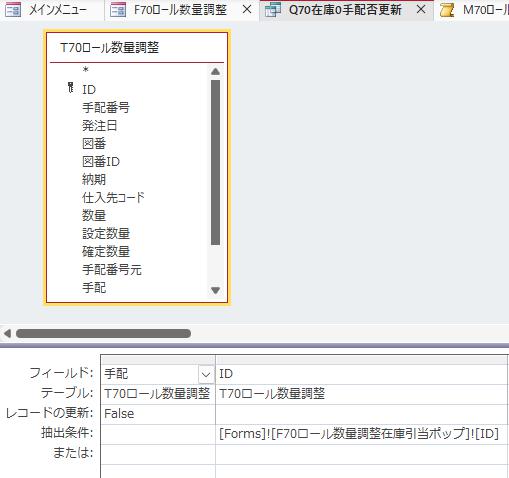The image size is (509, 478).
Task: Click the field list scroll down arrow
Action: 215,290
